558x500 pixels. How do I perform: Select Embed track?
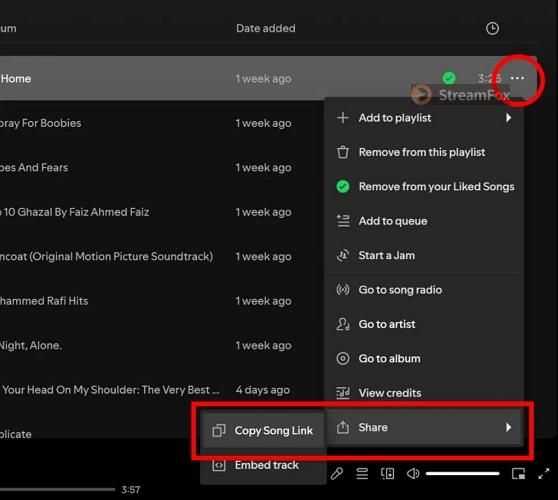pyautogui.click(x=263, y=465)
